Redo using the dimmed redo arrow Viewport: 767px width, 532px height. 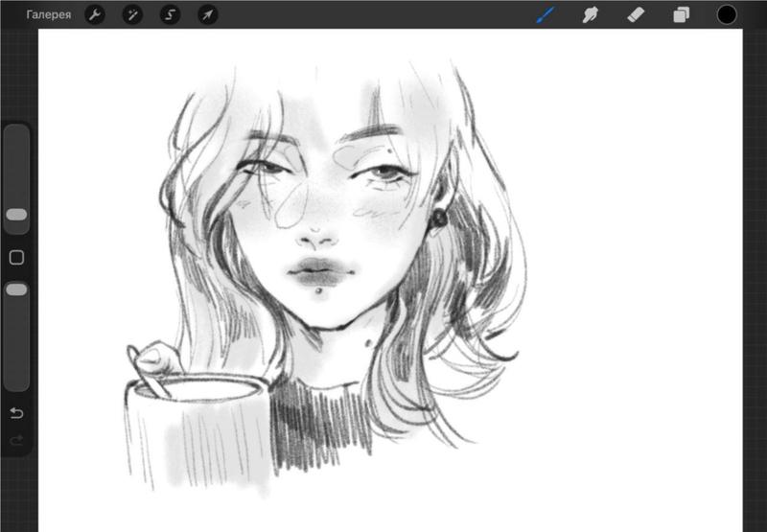click(16, 441)
